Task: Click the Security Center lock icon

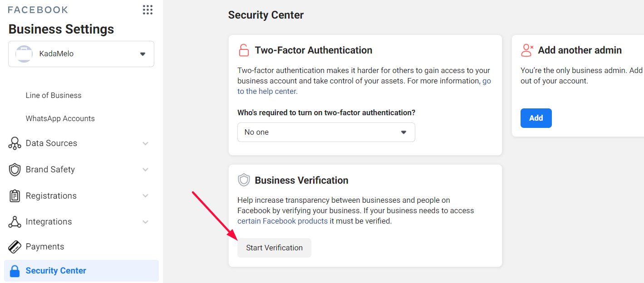Action: pyautogui.click(x=15, y=271)
